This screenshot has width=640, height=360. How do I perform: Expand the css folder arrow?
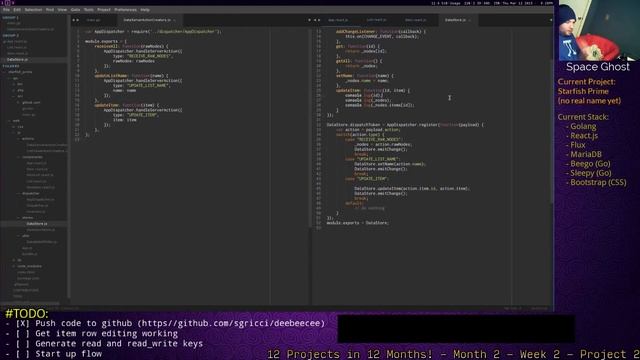[13, 127]
